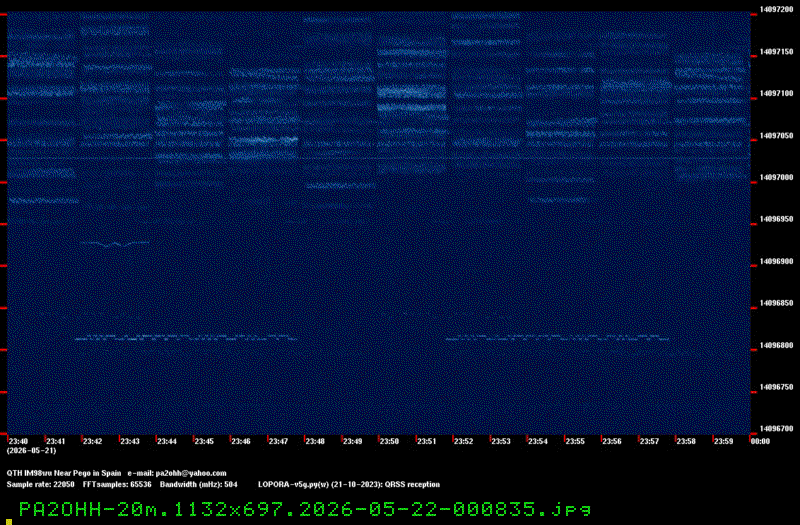800x525 pixels.
Task: Click the pa2ohh@yahoo.com email address
Action: [191, 473]
